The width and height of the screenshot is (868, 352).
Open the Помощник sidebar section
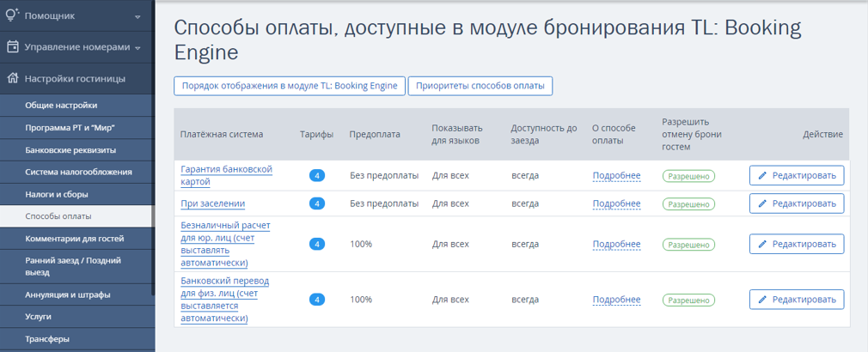coord(76,15)
